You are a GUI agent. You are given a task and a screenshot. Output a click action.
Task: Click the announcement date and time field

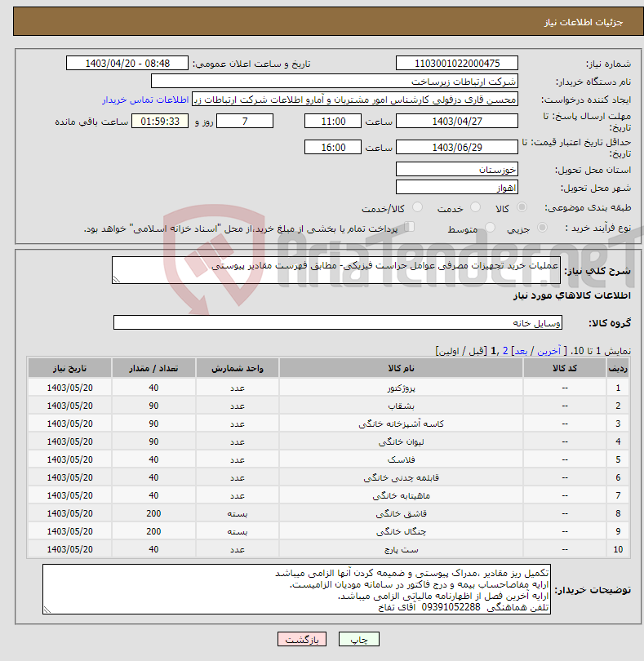coord(127,63)
